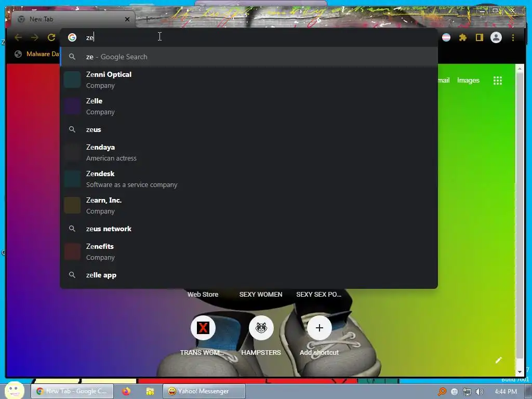
Task: Switch to Yahoo! Messenger taskbar button
Action: (x=204, y=391)
